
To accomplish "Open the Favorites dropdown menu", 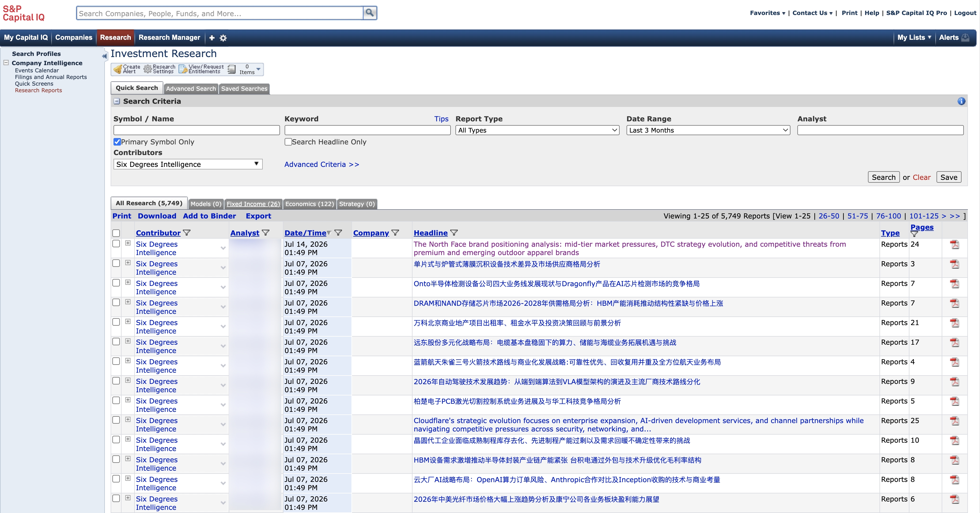I will click(x=767, y=13).
